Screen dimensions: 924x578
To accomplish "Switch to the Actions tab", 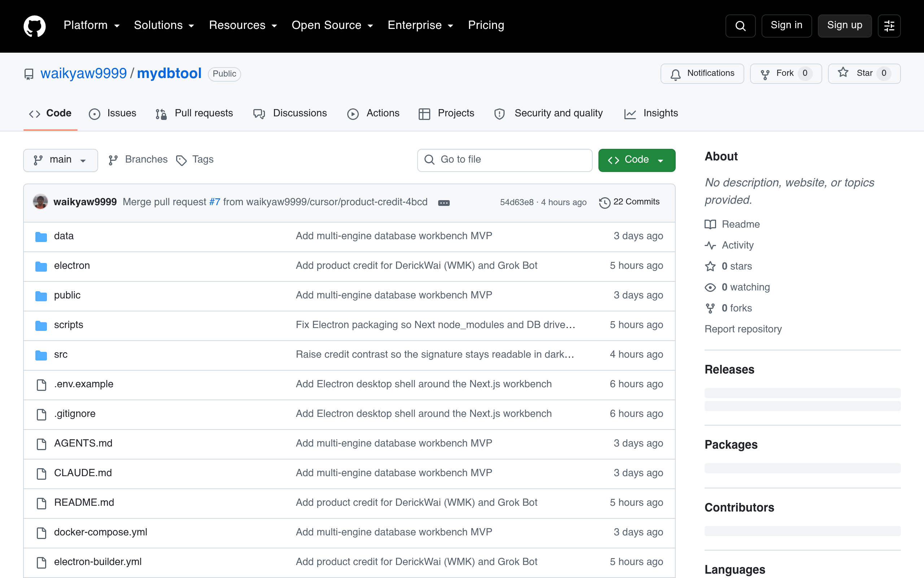I will (374, 113).
